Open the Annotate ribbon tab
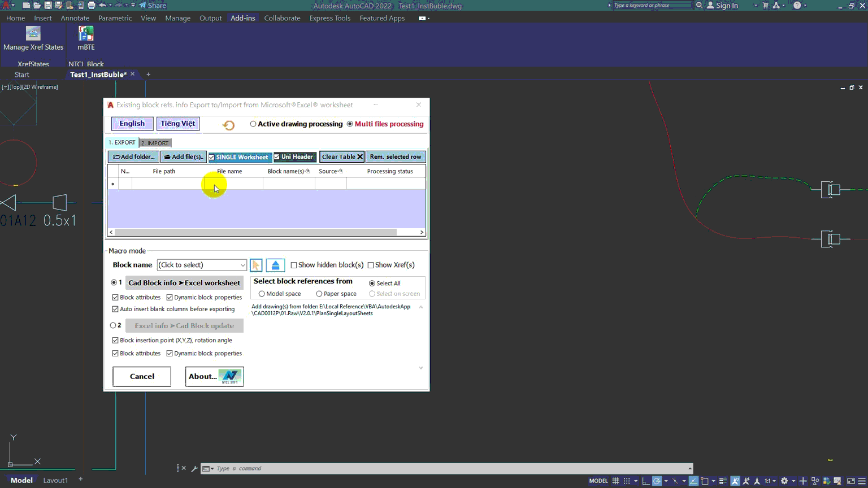 [75, 18]
